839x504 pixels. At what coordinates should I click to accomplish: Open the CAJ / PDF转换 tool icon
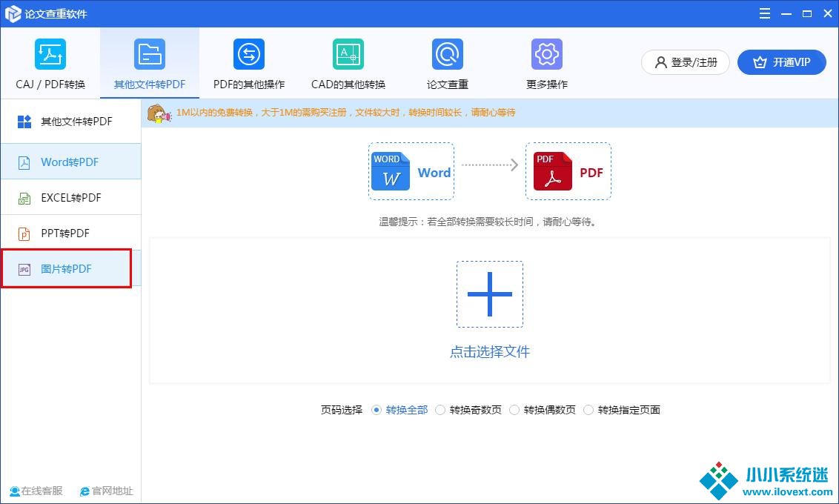(x=50, y=54)
